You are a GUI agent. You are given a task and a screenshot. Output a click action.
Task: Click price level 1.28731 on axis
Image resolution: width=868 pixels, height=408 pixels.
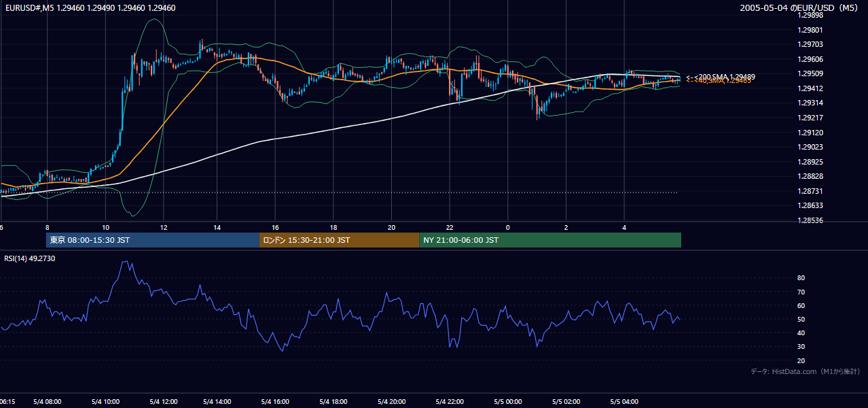(x=810, y=191)
